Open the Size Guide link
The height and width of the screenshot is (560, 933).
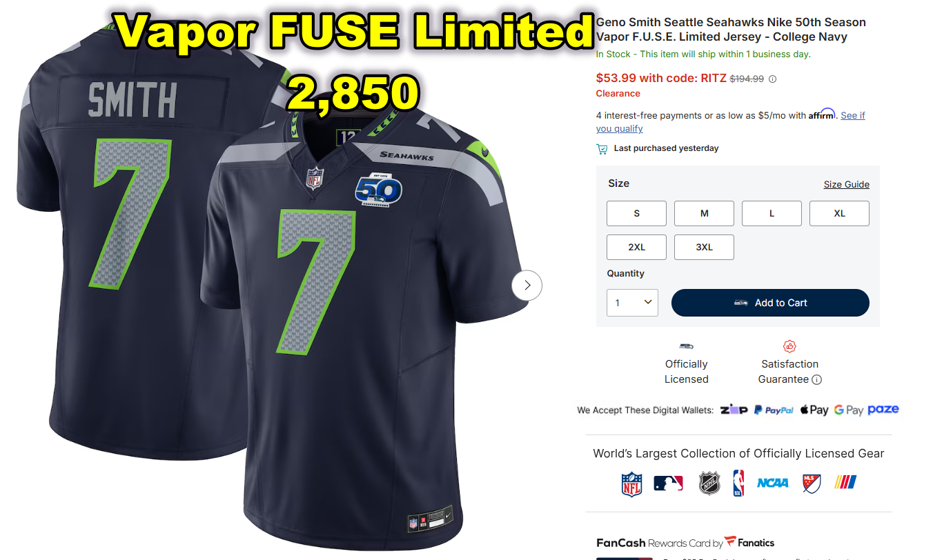846,184
